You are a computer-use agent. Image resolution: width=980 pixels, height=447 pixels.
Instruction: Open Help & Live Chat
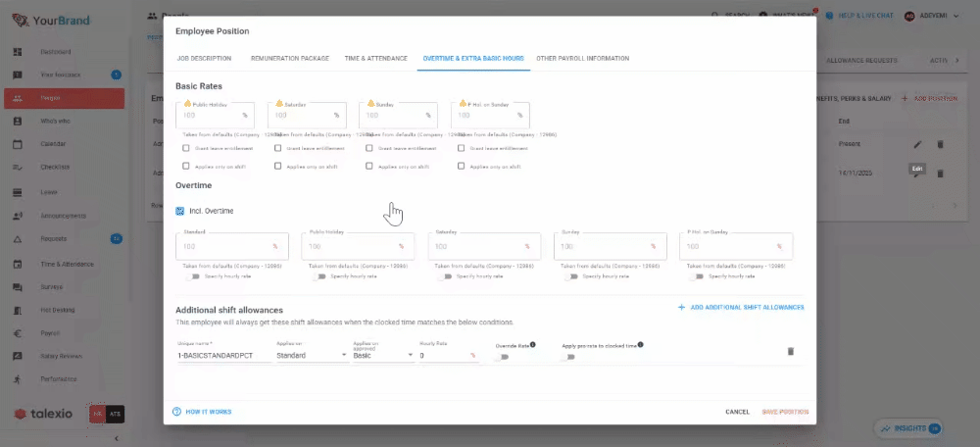(x=860, y=16)
